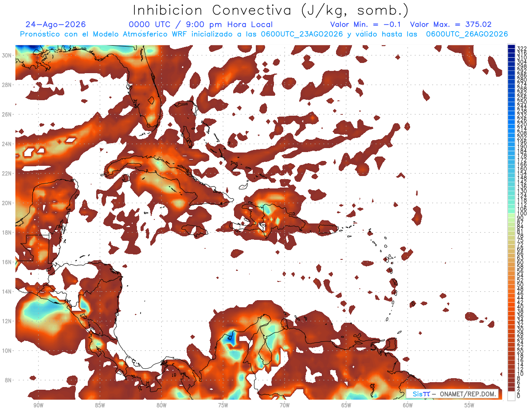
Task: Click the 90W longitude label
Action: [x=38, y=405]
